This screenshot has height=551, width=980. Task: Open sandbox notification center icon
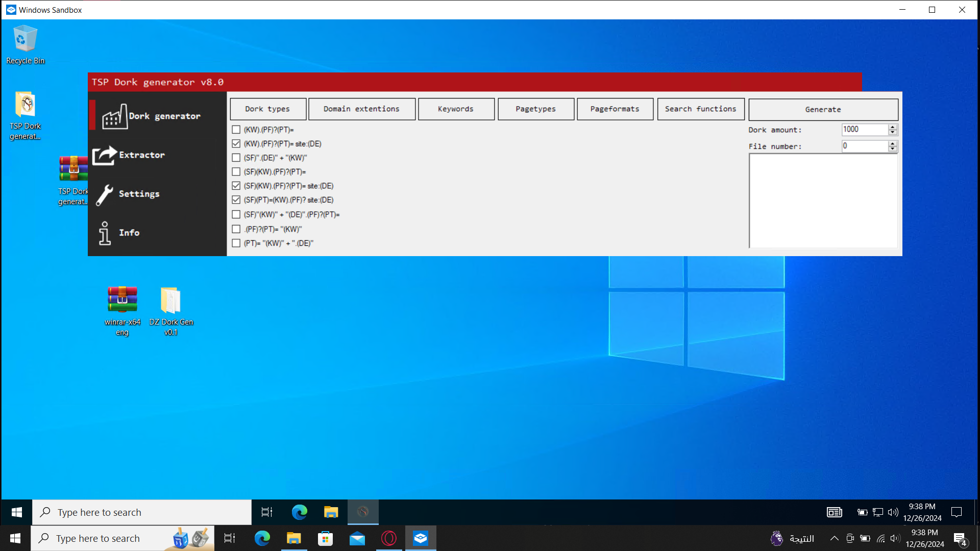point(957,512)
